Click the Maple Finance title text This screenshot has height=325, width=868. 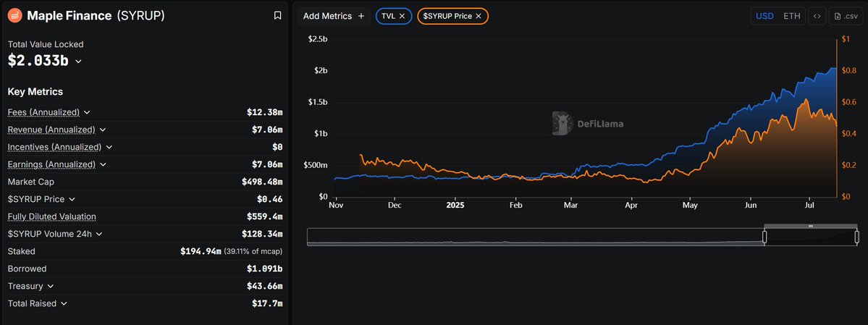pyautogui.click(x=69, y=15)
